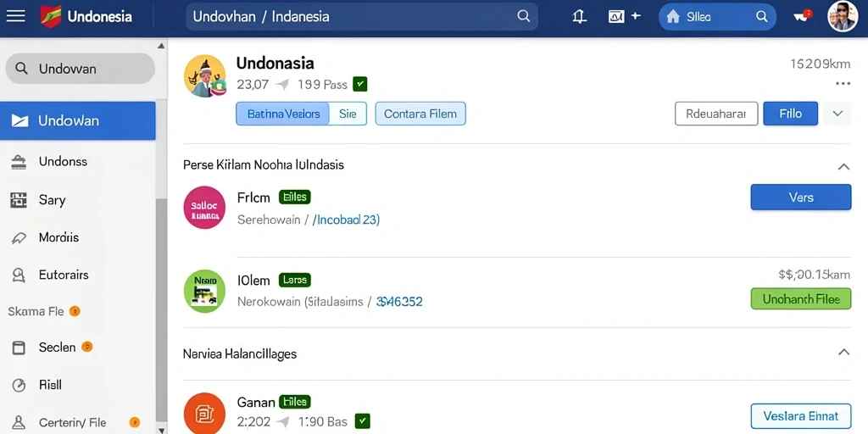868x434 pixels.
Task: Click the Sary grid icon
Action: 19,200
